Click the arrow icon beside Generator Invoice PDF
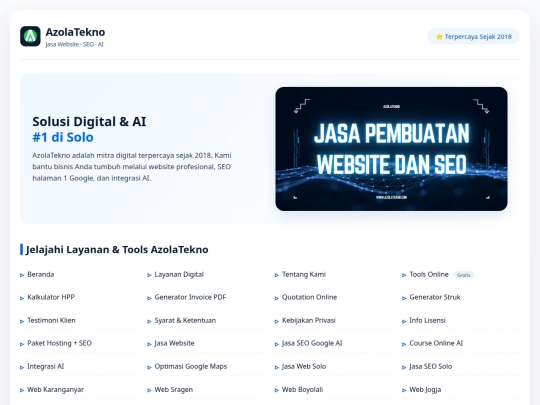Screen dimensions: 540x405 149,298
